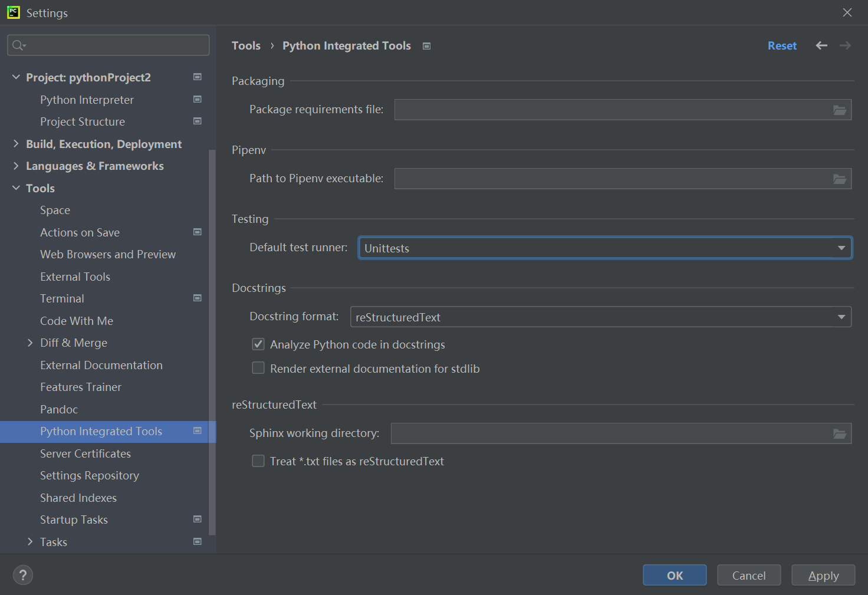
Task: Browse for Pipenv executable folder icon
Action: (x=840, y=179)
